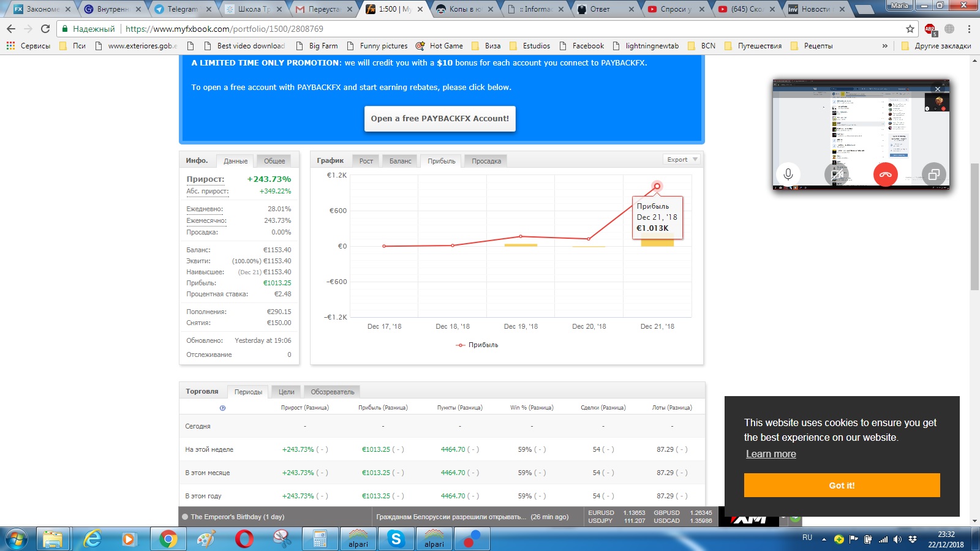Image resolution: width=980 pixels, height=551 pixels.
Task: Click the page vertical scrollbar thumb
Action: (x=974, y=227)
